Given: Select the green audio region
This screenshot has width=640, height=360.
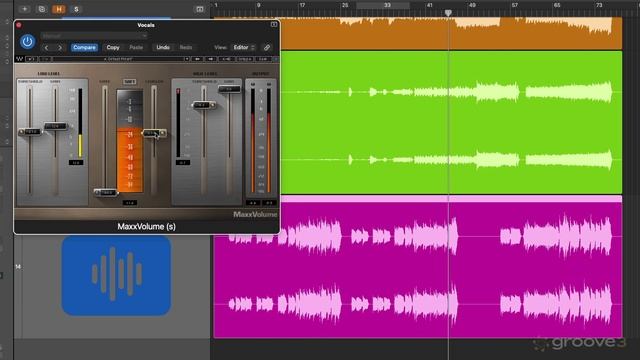Looking at the screenshot, I should point(451,122).
